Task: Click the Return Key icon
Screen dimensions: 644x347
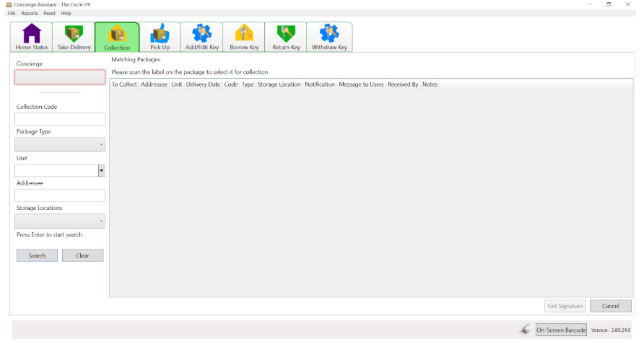Action: coord(286,34)
